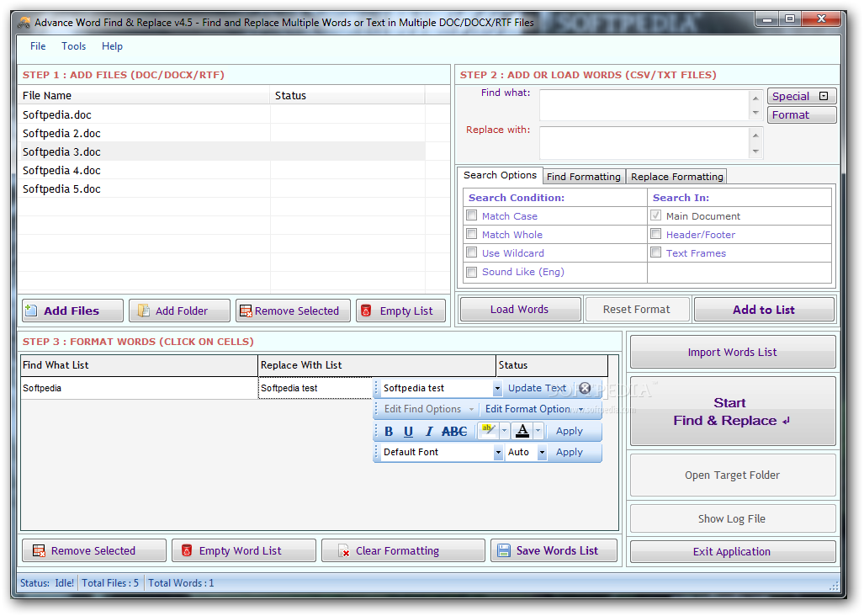Expand Edit Format Option dropdown
Image resolution: width=864 pixels, height=616 pixels.
click(580, 409)
